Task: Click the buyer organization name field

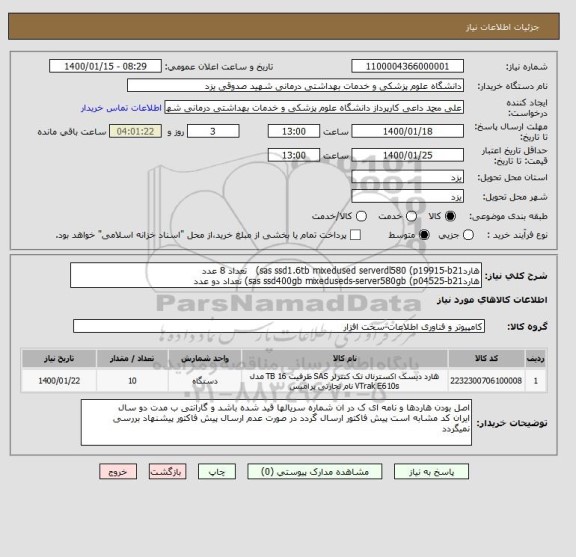Action: point(295,86)
